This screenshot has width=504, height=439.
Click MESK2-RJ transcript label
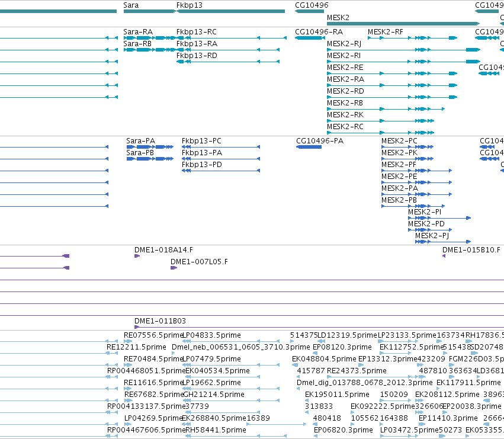click(x=344, y=44)
